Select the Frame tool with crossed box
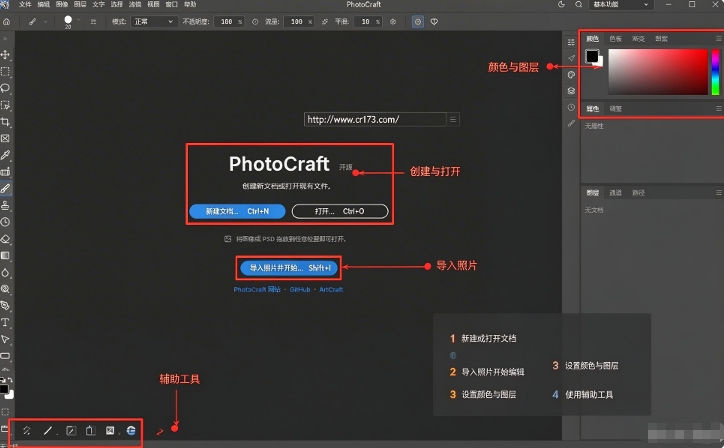The image size is (724, 448). point(5,139)
